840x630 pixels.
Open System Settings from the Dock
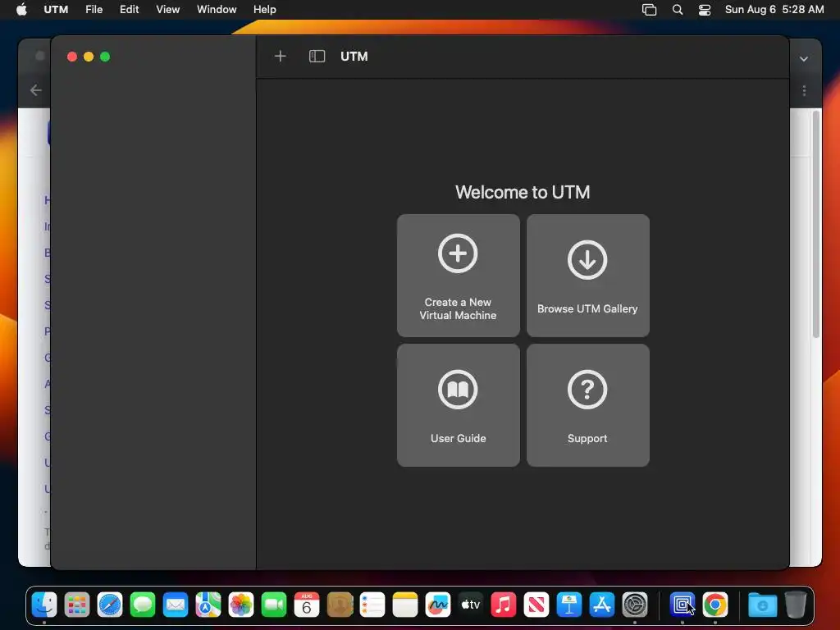[x=635, y=605]
